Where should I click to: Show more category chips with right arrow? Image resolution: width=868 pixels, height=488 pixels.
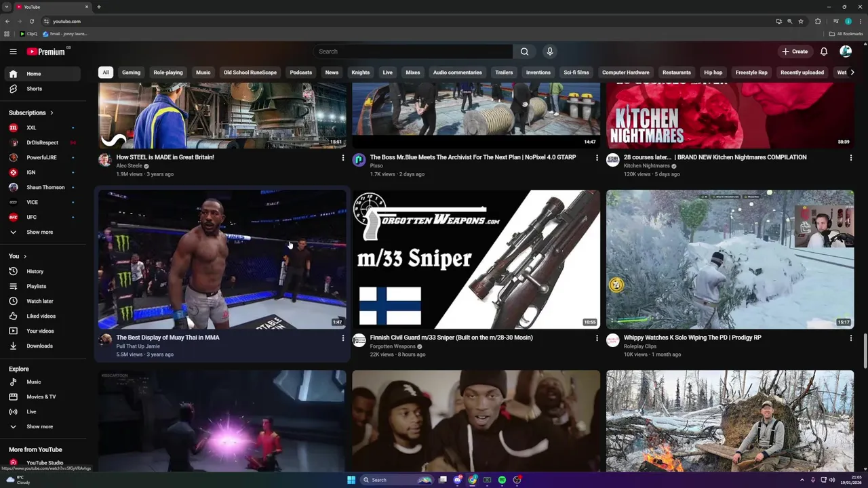coord(852,73)
